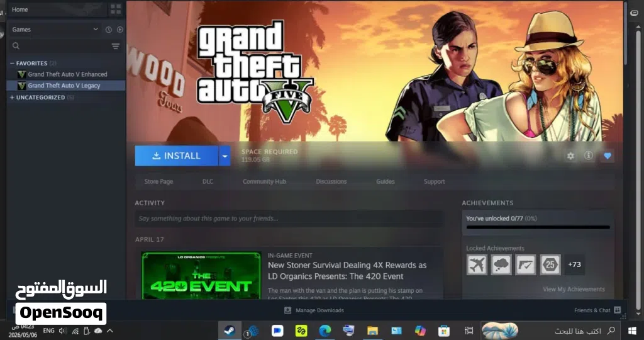Open the Install button dropdown arrow

point(225,156)
